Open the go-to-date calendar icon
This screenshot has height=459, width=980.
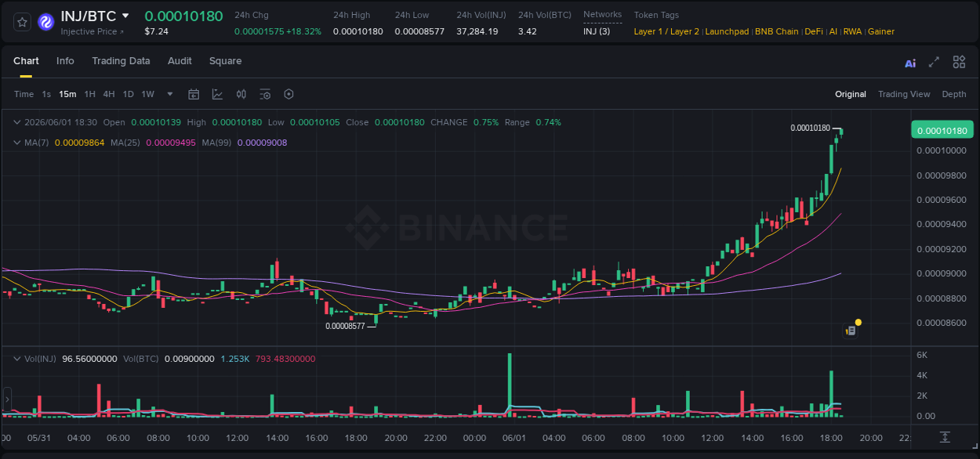pos(194,94)
